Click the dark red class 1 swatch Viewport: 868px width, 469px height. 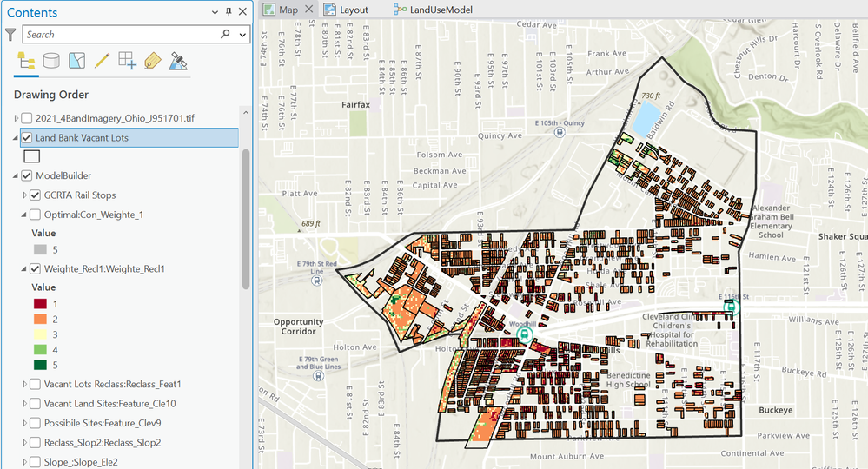point(41,303)
